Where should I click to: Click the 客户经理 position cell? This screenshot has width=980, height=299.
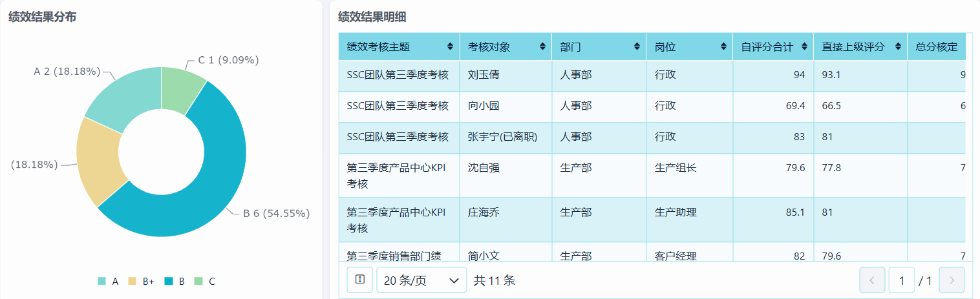coord(689,252)
